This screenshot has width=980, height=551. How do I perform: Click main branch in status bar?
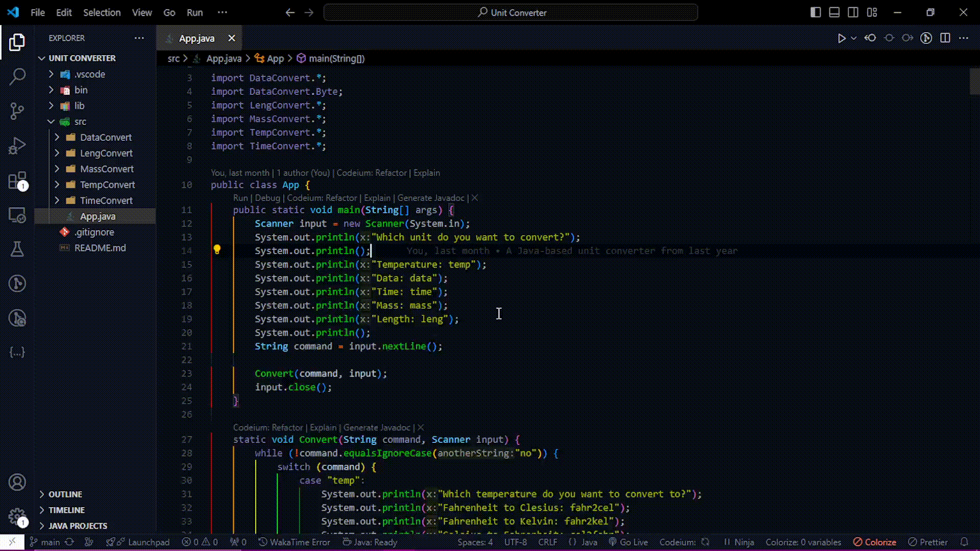[x=45, y=542]
